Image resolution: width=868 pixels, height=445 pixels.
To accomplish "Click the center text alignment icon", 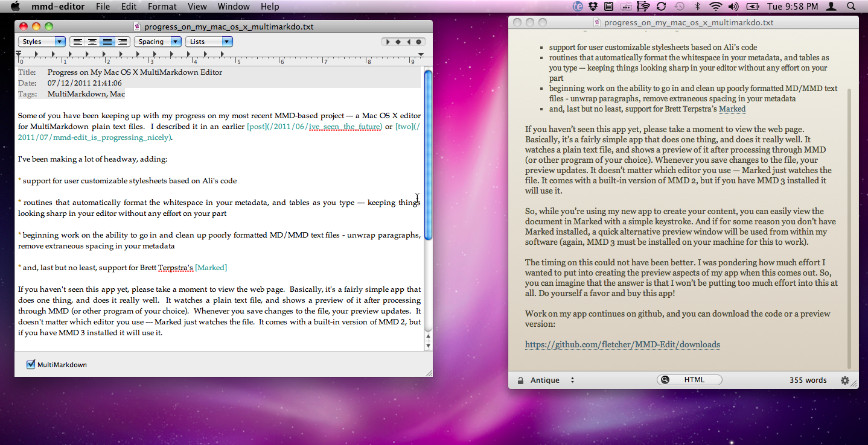I will tap(92, 42).
